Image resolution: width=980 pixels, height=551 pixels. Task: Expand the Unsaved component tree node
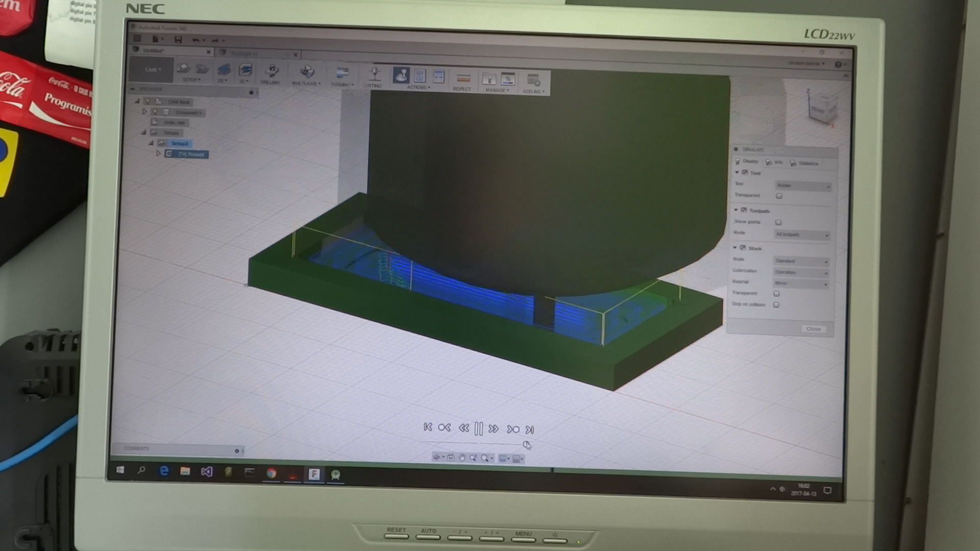pyautogui.click(x=144, y=111)
